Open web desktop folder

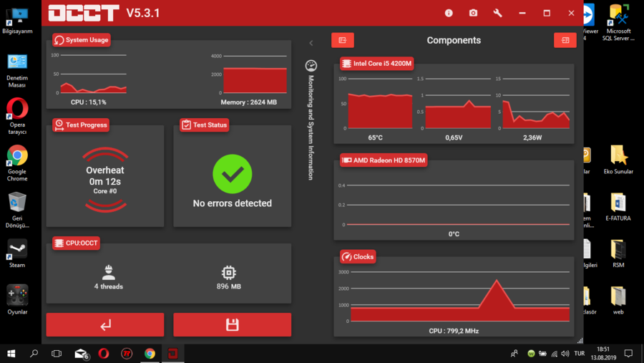tap(618, 300)
